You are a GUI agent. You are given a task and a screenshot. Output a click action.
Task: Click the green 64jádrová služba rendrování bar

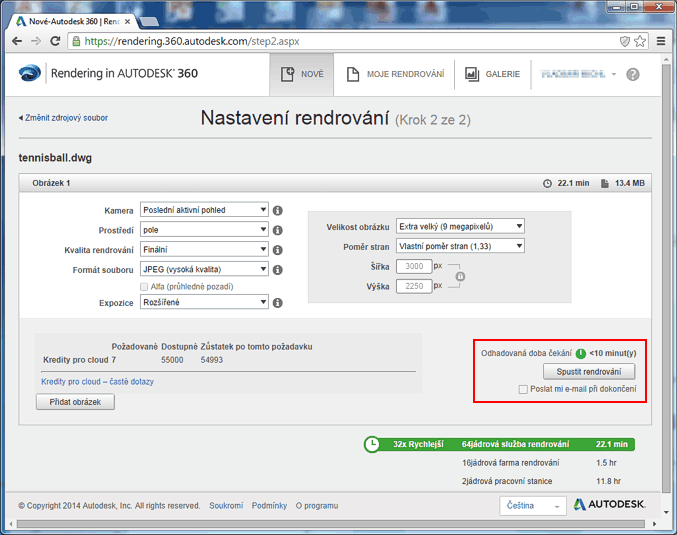[500, 444]
